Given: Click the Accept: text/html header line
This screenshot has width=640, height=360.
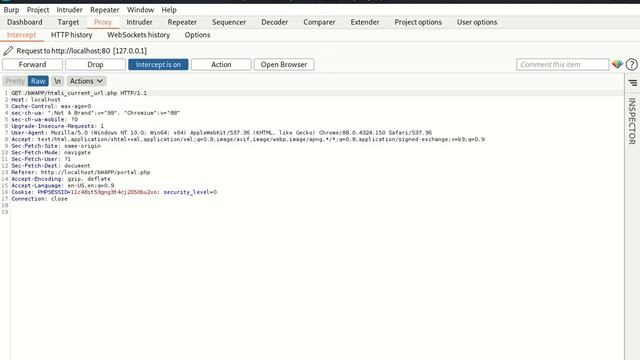Looking at the screenshot, I should tap(248, 139).
